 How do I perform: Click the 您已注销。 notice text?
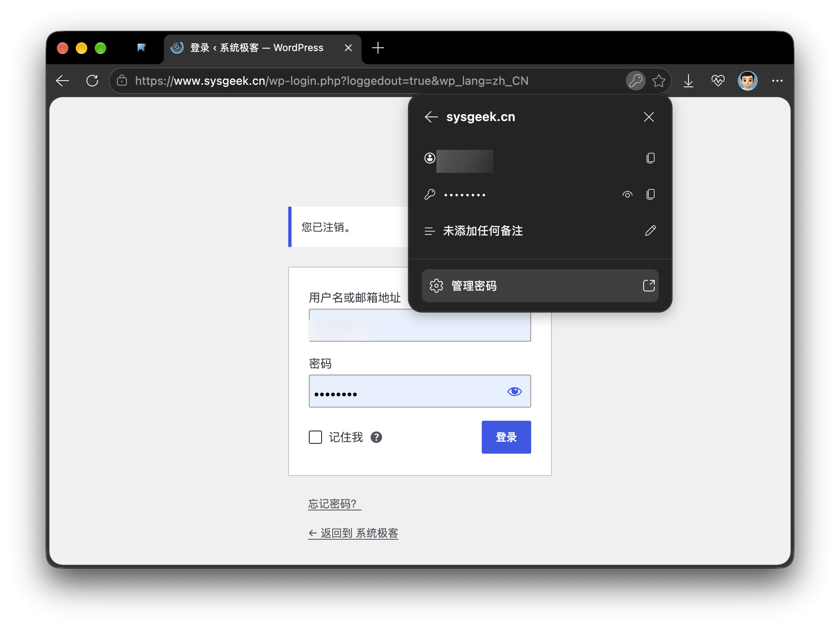pos(326,227)
